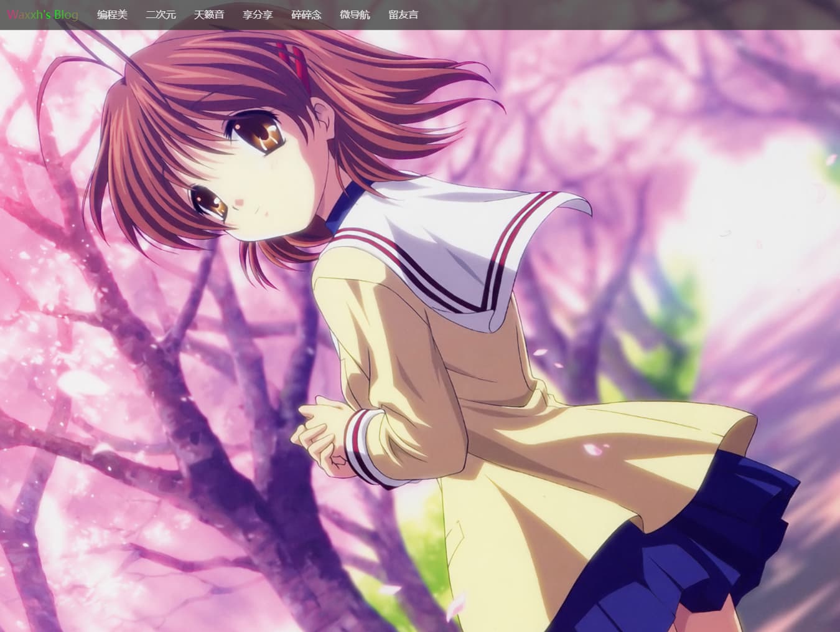Select the 天籁音 navigation item
Viewport: 840px width, 632px height.
coord(209,14)
